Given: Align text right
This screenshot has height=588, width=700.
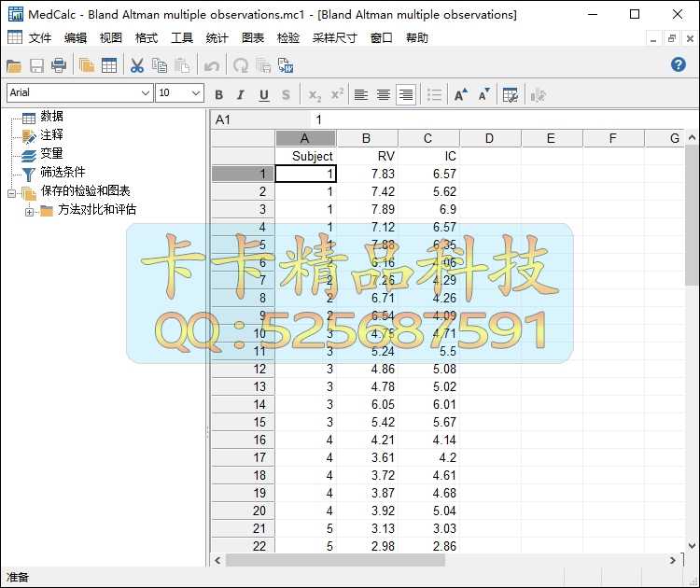Looking at the screenshot, I should click(406, 94).
